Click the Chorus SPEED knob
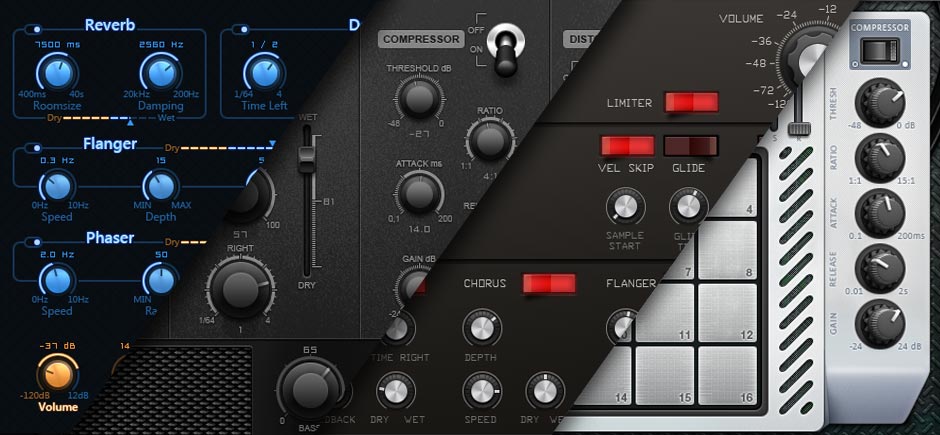The image size is (940, 435). [481, 391]
